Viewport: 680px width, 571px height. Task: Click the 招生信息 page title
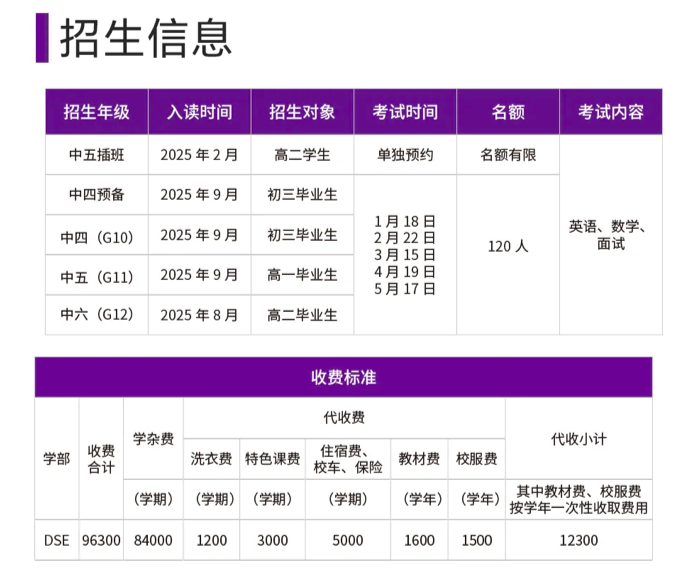[x=146, y=38]
